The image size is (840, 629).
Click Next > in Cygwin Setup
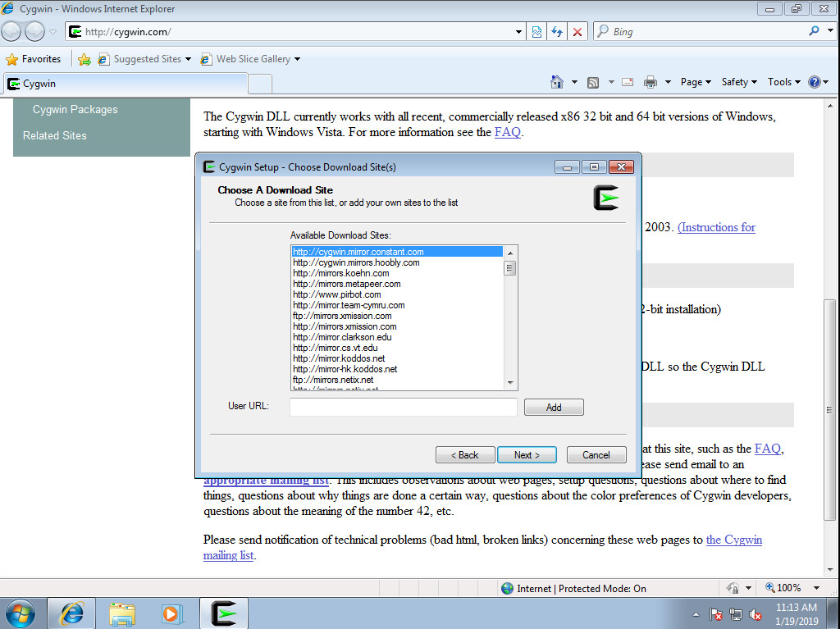pos(527,455)
